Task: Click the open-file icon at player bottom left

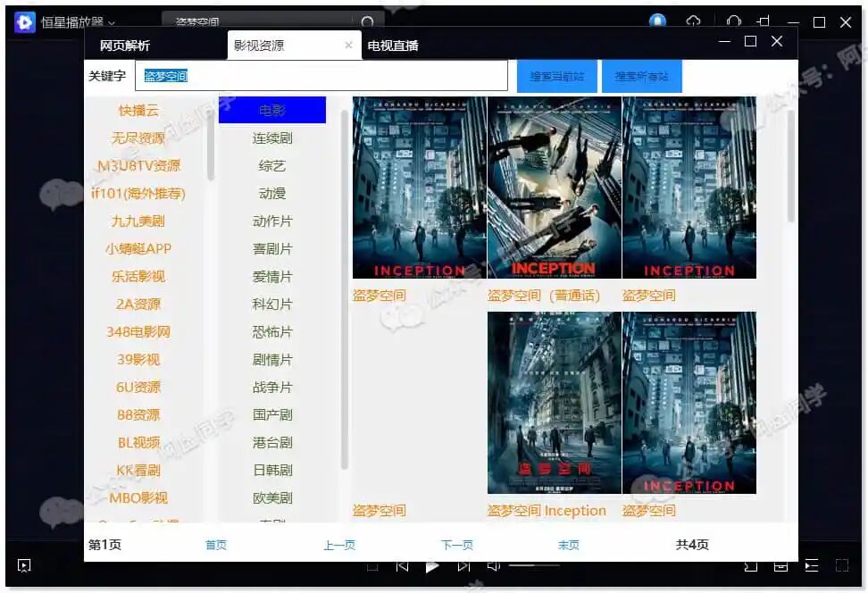Action: pyautogui.click(x=24, y=565)
